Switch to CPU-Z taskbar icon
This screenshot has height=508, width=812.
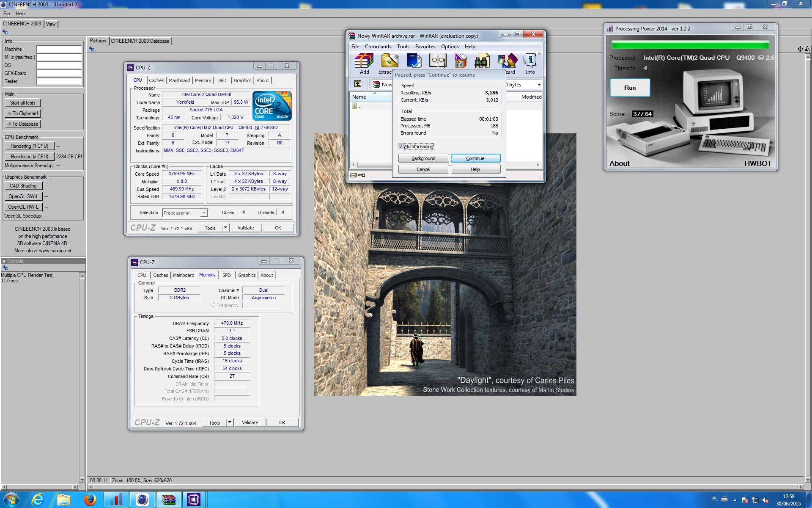(194, 500)
